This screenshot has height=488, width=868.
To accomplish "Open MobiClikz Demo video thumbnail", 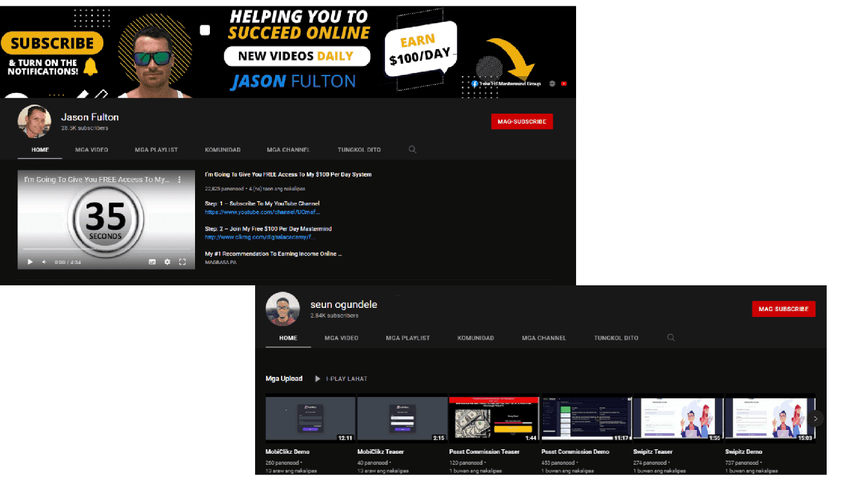I will tap(311, 419).
